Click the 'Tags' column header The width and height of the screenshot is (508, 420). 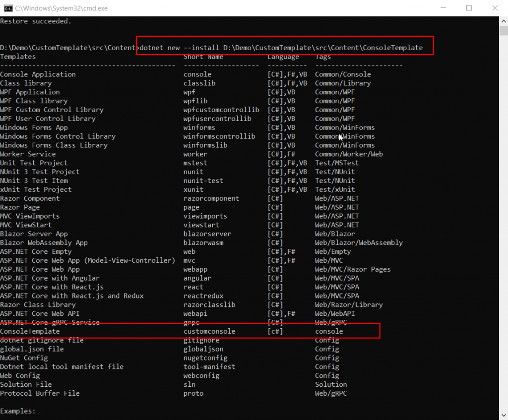pos(323,57)
